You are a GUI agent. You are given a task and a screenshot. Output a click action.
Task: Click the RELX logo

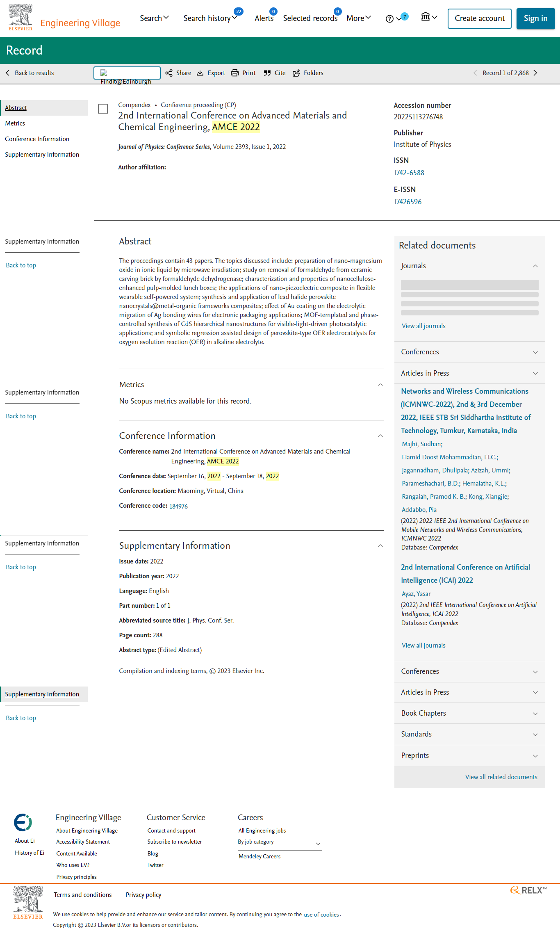pos(528,890)
